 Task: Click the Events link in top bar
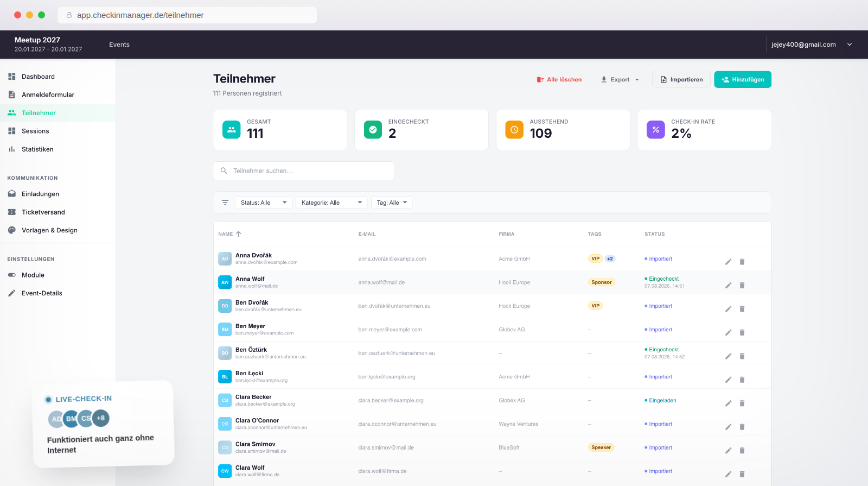point(119,45)
